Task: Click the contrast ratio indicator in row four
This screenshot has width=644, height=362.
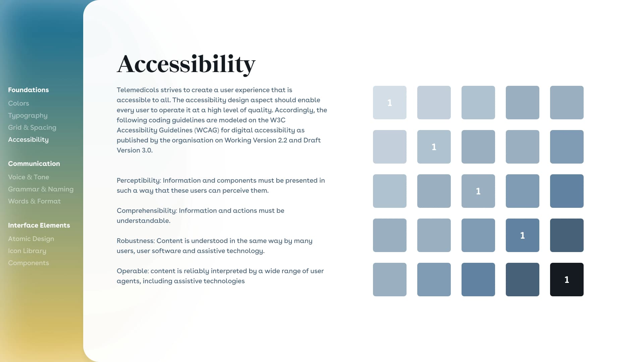Action: pos(522,235)
